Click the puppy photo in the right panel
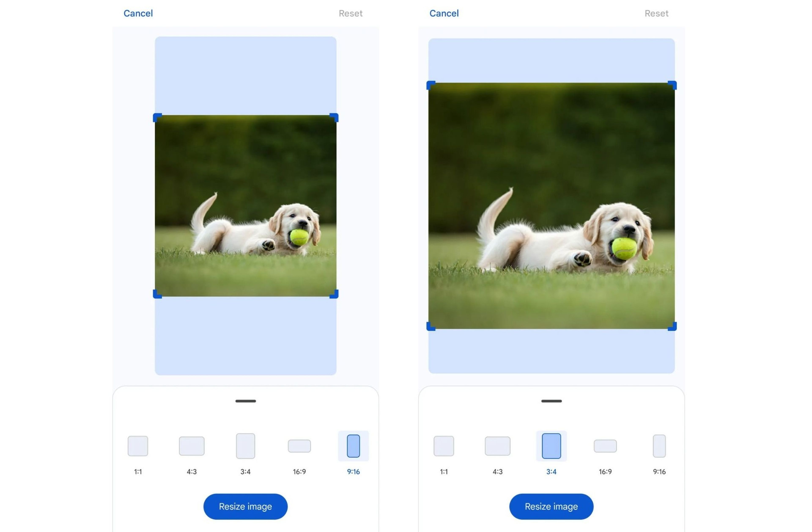Screen dimensions: 812x532 click(x=551, y=206)
